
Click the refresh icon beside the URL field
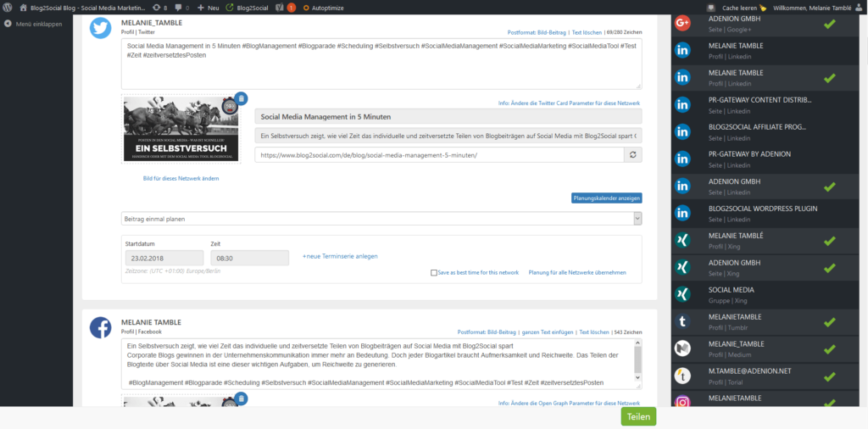click(633, 155)
